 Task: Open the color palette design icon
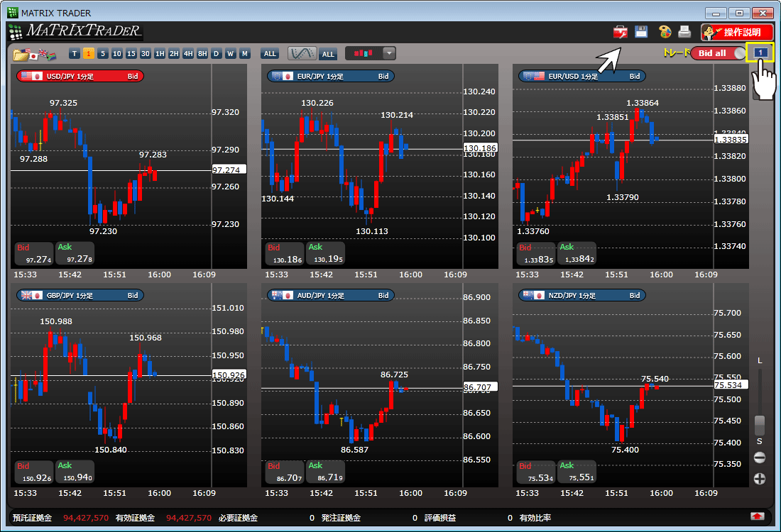click(x=665, y=32)
